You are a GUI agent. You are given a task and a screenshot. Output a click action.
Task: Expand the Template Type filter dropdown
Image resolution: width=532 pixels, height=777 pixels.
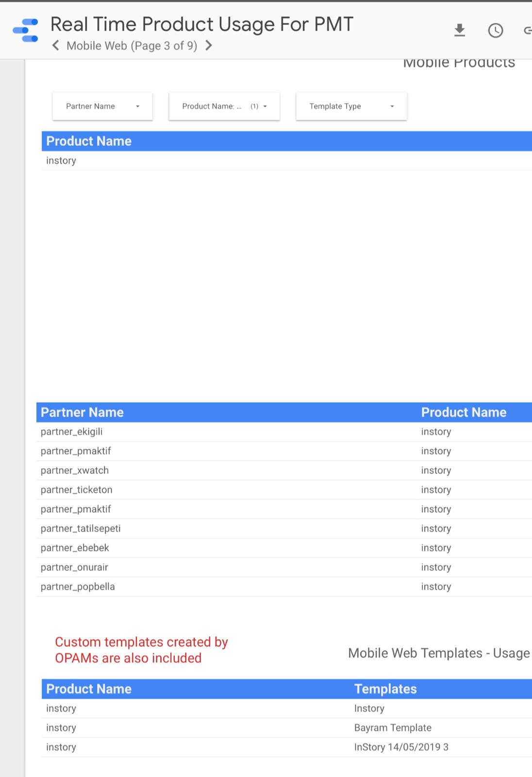pyautogui.click(x=351, y=106)
